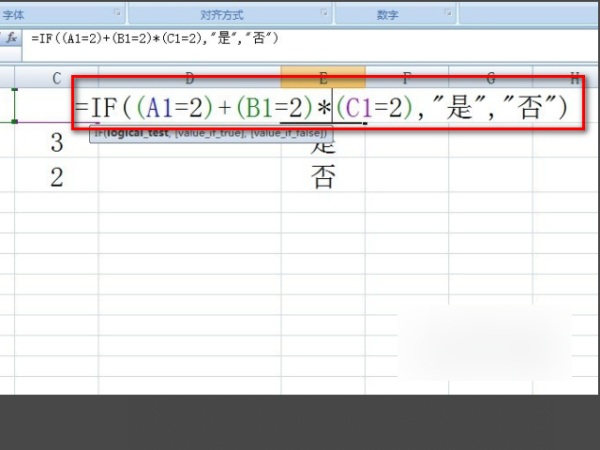Select the highlighted column E header

pyautogui.click(x=322, y=78)
